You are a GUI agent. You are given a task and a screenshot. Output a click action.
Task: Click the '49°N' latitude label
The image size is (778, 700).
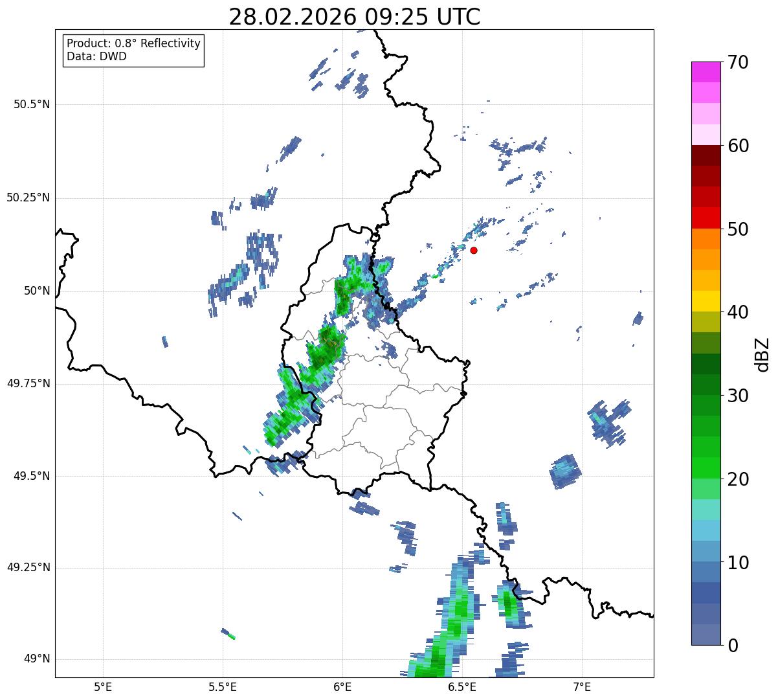tap(37, 659)
